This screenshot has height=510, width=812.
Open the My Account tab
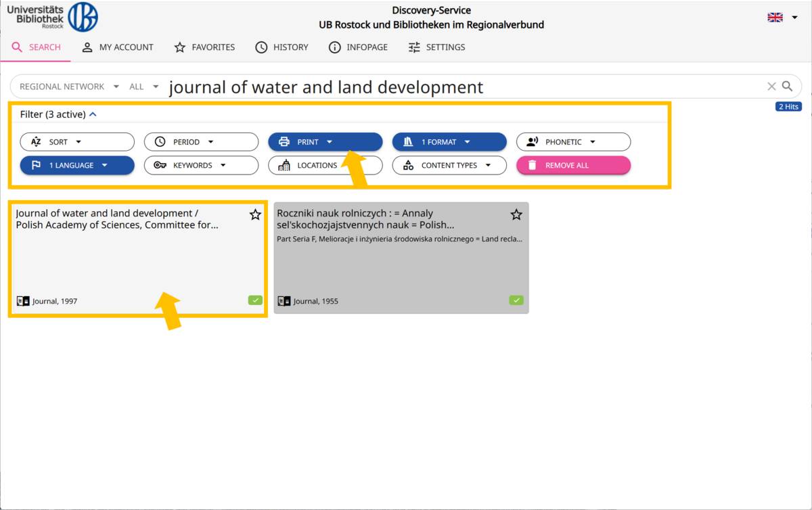pos(118,47)
